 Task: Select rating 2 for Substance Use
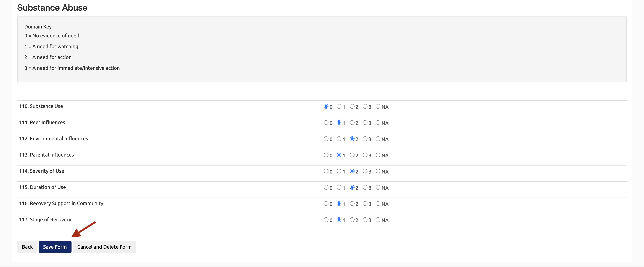pos(352,106)
